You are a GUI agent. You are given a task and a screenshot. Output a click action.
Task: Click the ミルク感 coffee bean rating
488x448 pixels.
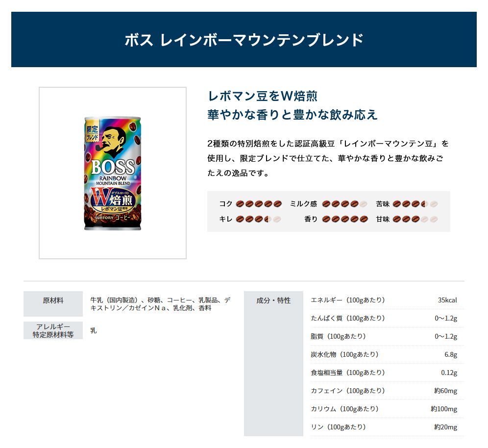click(344, 204)
